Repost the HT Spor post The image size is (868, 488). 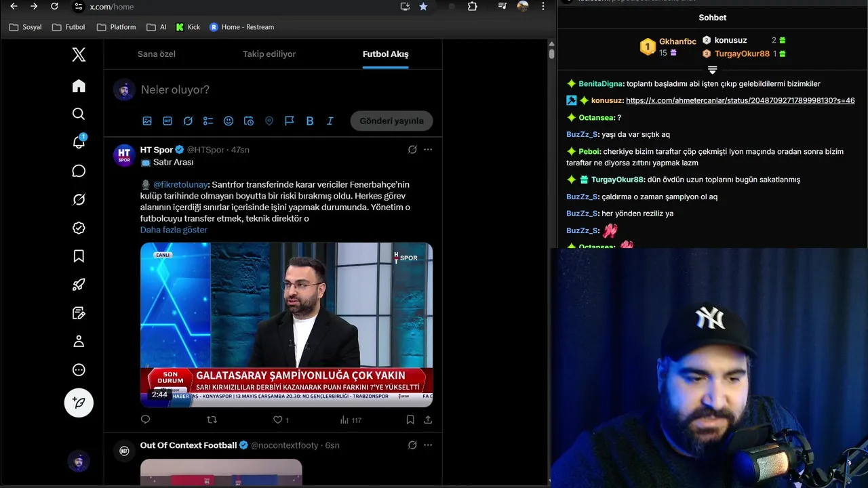(212, 420)
